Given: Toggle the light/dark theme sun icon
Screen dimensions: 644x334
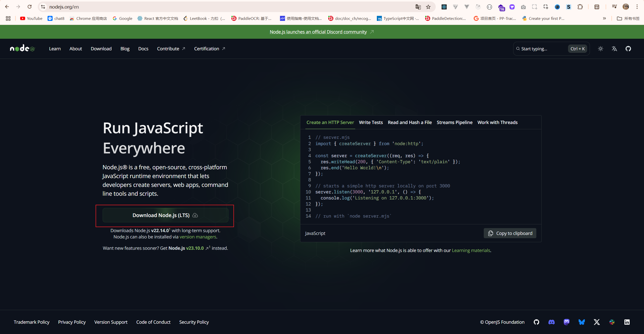Looking at the screenshot, I should pyautogui.click(x=600, y=49).
